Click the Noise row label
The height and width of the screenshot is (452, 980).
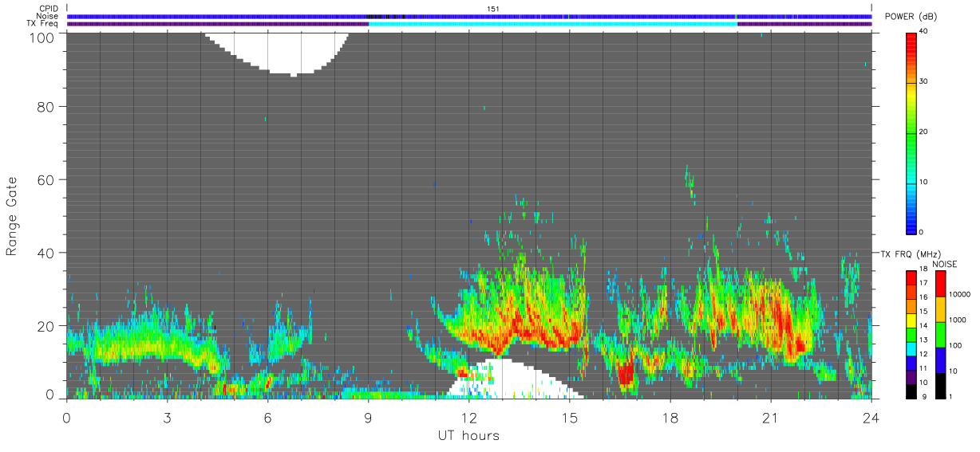(x=48, y=16)
